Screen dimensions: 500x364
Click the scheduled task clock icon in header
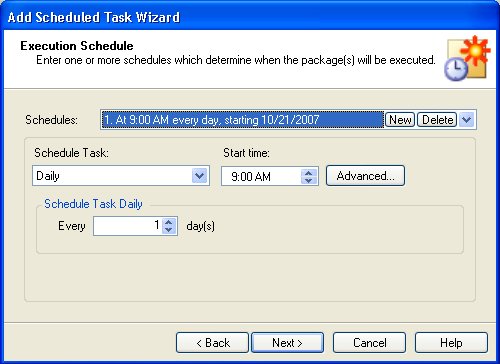467,58
